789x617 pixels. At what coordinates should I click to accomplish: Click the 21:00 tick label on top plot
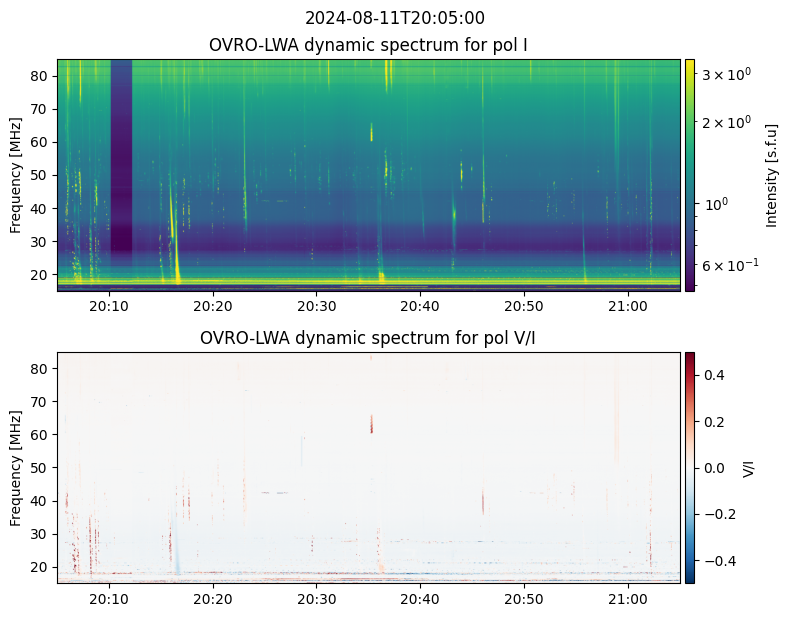[x=627, y=306]
